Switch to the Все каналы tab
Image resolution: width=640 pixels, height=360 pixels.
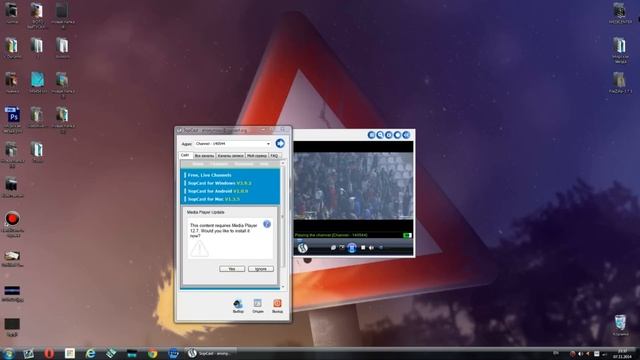coord(204,156)
